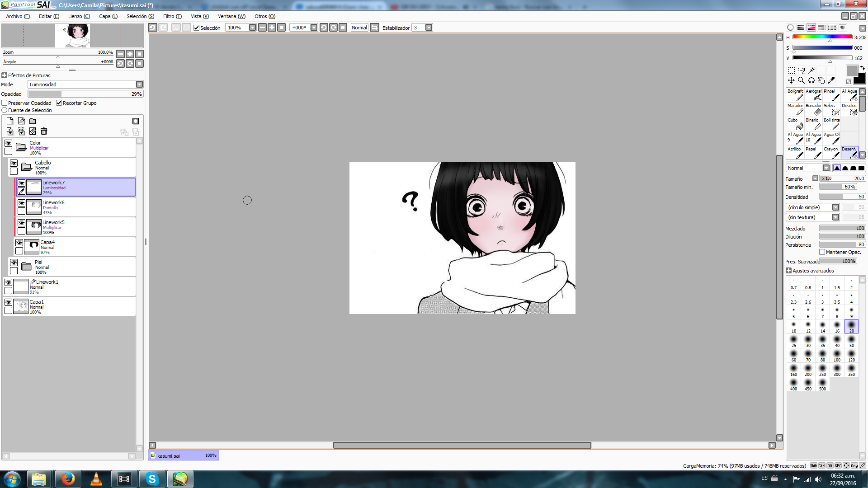
Task: Hide the Linework6 layer
Action: (21, 203)
